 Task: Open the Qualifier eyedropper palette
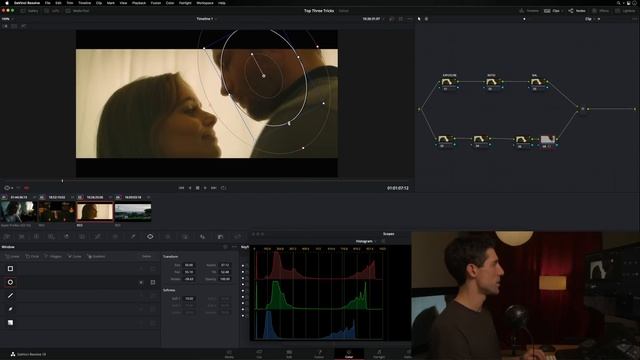[133, 237]
